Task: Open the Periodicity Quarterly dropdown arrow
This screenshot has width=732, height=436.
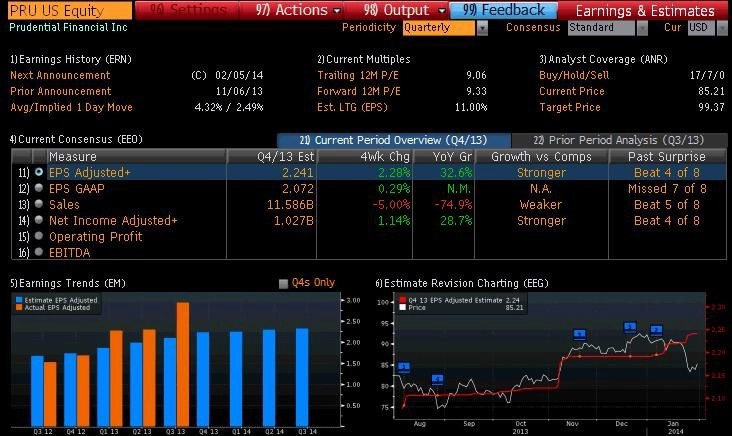Action: pos(482,28)
